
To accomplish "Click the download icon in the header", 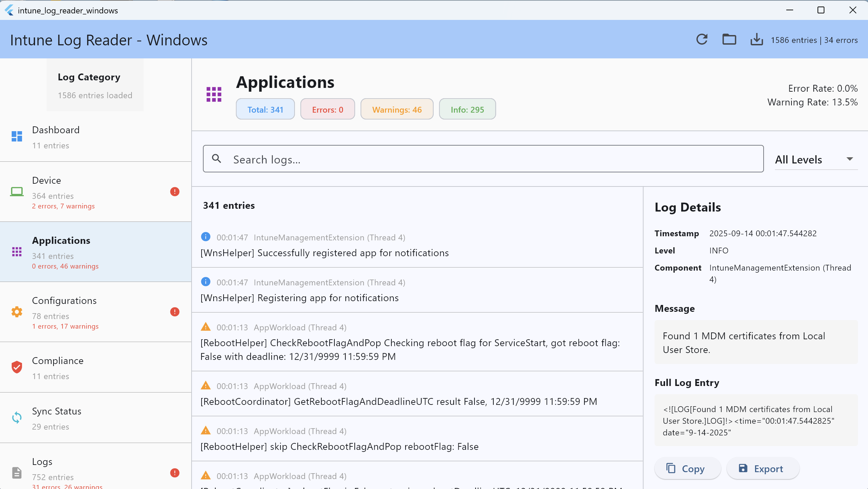I will coord(756,39).
